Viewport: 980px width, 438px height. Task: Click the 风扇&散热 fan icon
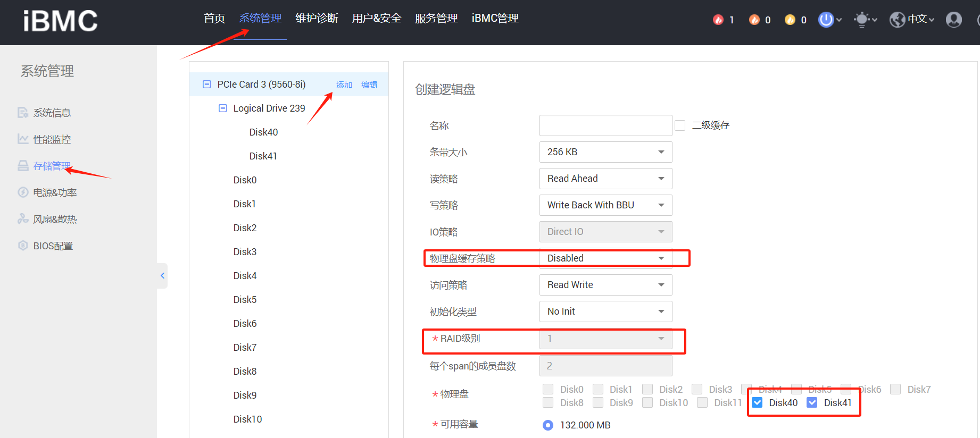pyautogui.click(x=23, y=219)
